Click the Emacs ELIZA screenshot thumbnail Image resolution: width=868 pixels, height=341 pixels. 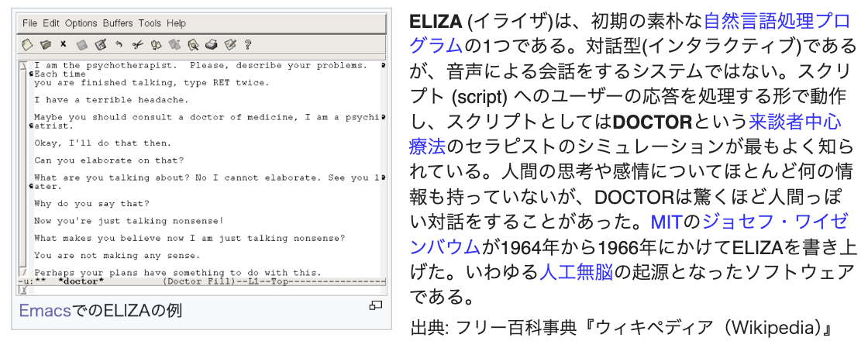(201, 153)
